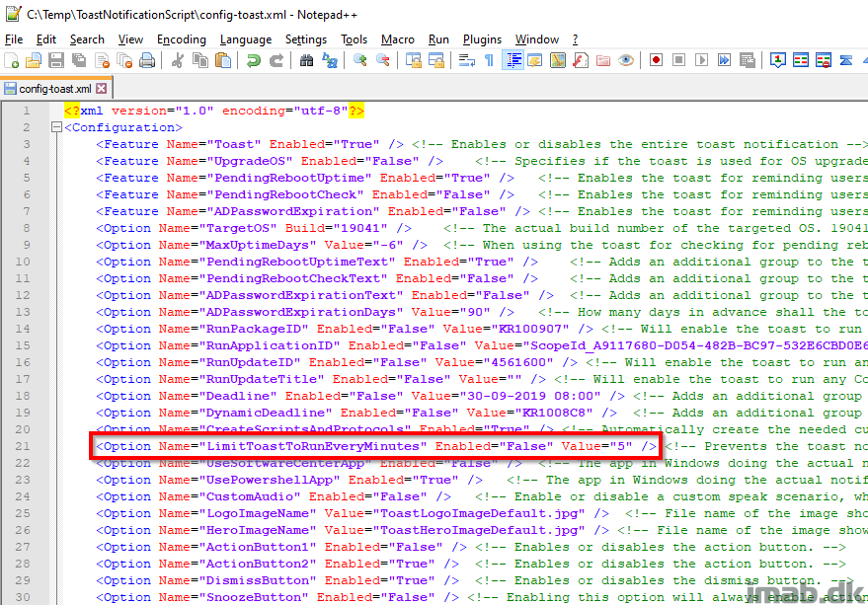The image size is (868, 605).
Task: Save the currently recorded macro icon
Action: (748, 60)
